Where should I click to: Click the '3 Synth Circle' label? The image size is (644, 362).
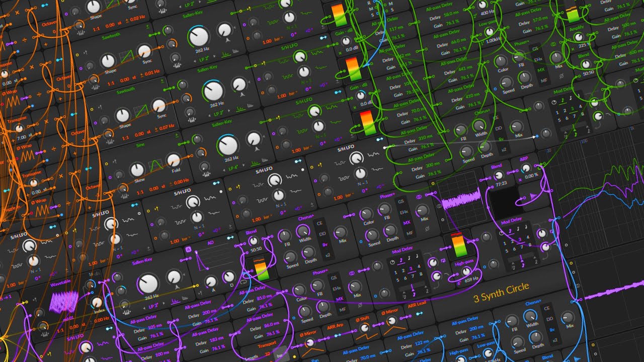click(x=501, y=292)
